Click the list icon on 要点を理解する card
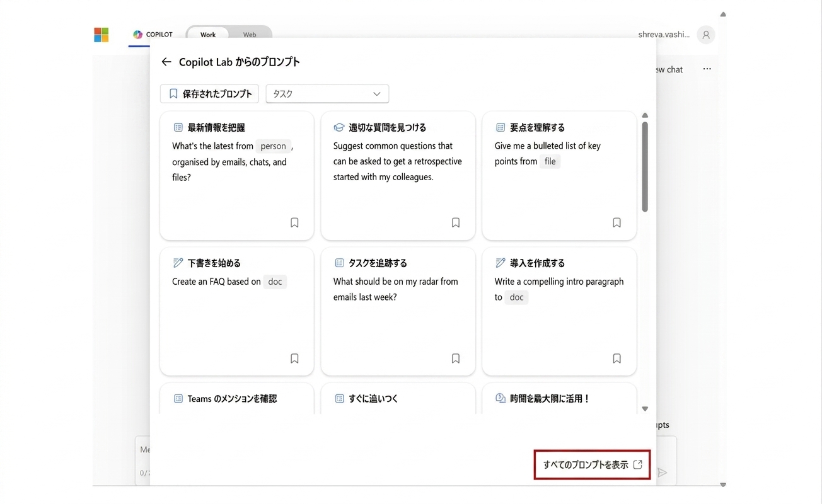This screenshot has width=822, height=504. (501, 127)
